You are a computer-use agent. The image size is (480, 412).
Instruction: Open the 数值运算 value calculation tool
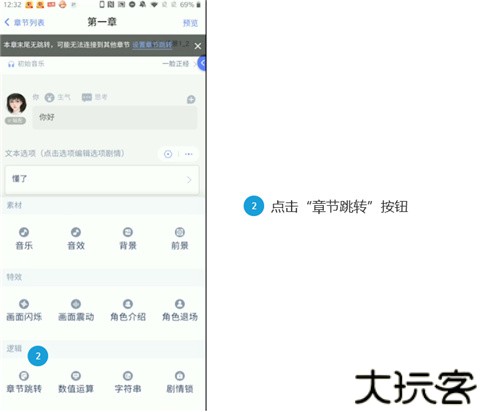pyautogui.click(x=76, y=382)
